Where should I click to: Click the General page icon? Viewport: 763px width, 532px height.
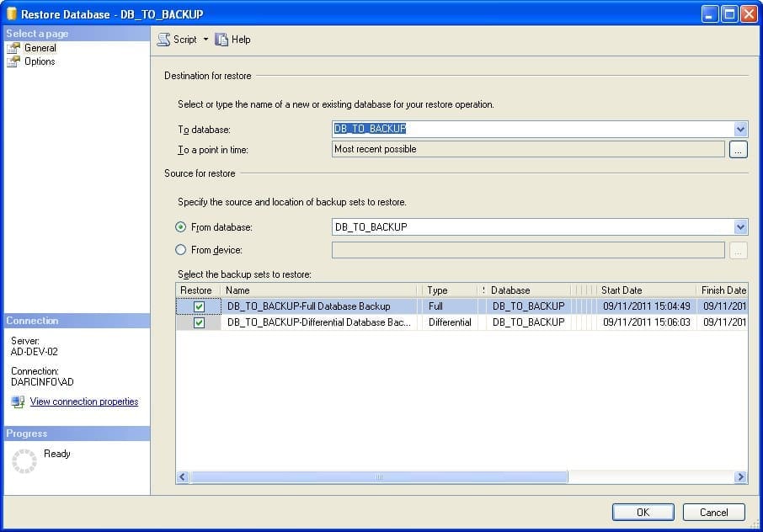click(13, 48)
